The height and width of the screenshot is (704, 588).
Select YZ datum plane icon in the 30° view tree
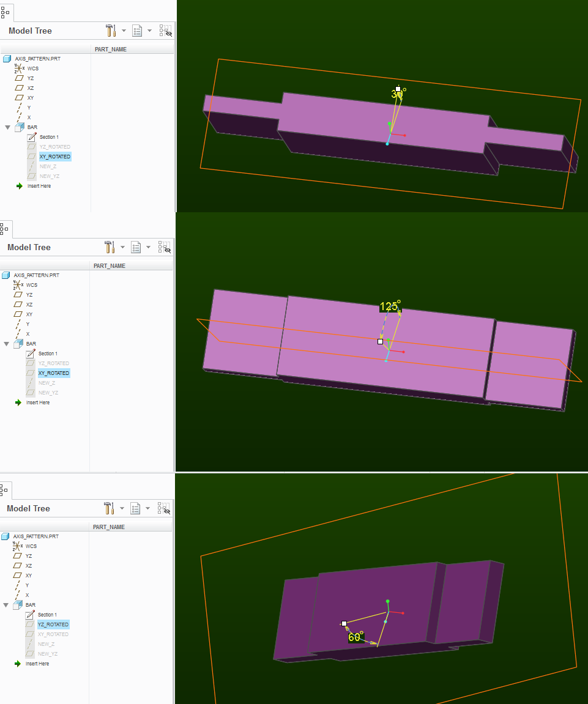coord(20,78)
